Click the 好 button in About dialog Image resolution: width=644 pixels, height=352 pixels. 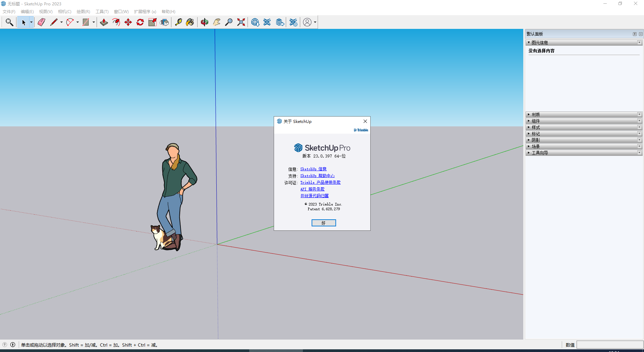coord(324,223)
